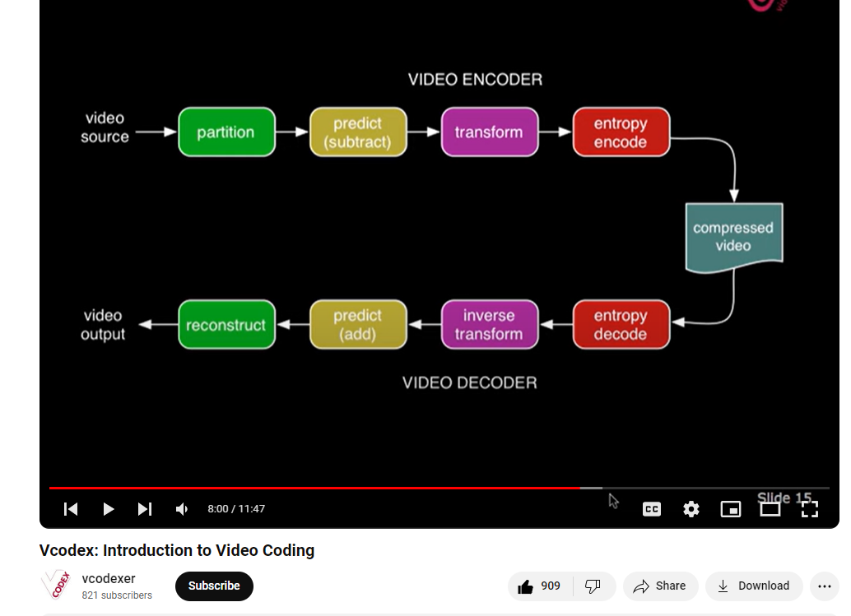Toggle subtitles with the CC button

click(652, 508)
